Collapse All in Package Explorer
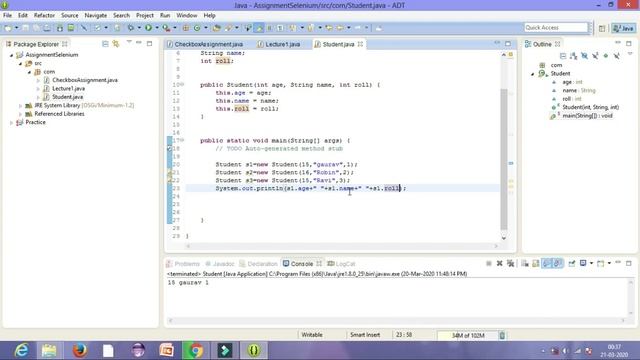The height and width of the screenshot is (360, 640). click(105, 44)
